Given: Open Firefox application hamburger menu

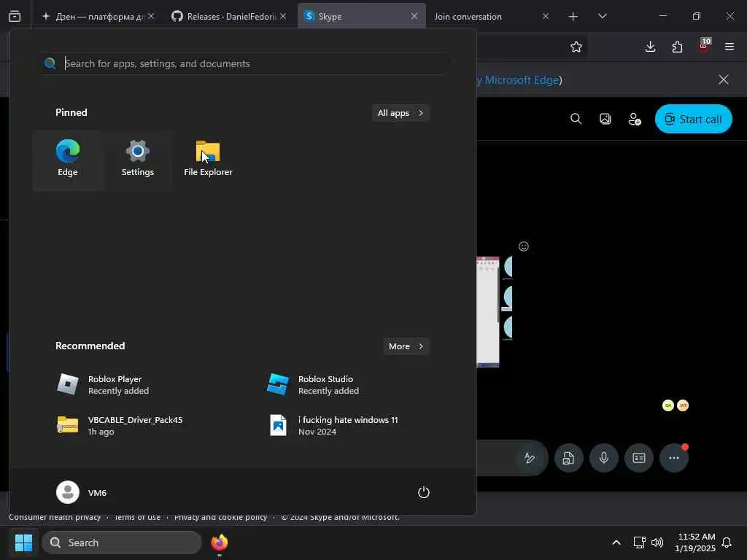Looking at the screenshot, I should pos(729,47).
